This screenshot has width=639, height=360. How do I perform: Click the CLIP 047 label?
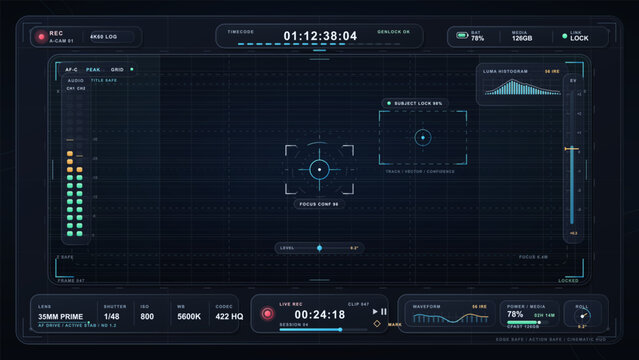point(358,304)
